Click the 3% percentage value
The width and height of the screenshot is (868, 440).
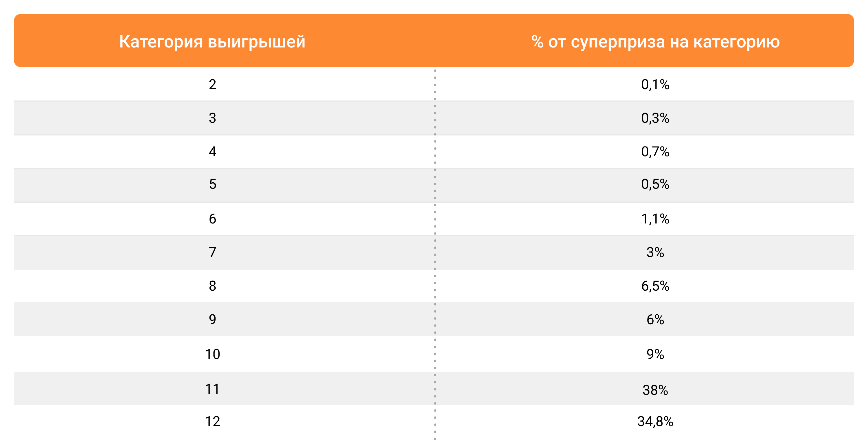[655, 252]
